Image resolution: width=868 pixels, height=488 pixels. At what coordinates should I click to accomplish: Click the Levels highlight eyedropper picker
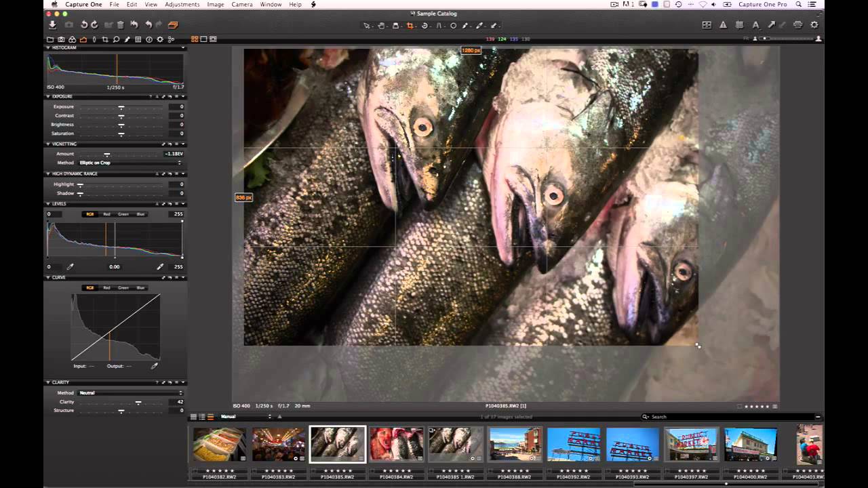[x=160, y=267]
